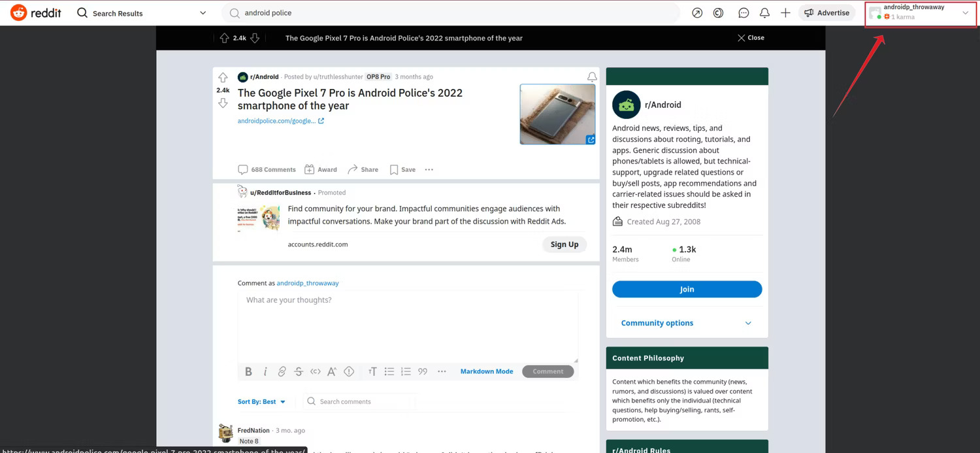Click the OP8 Pro user flair

coord(378,76)
